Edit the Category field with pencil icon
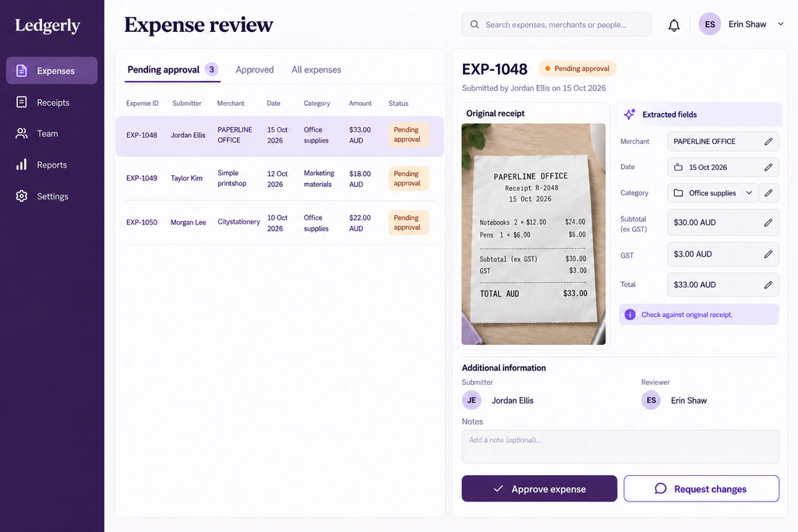The height and width of the screenshot is (532, 798). 768,192
